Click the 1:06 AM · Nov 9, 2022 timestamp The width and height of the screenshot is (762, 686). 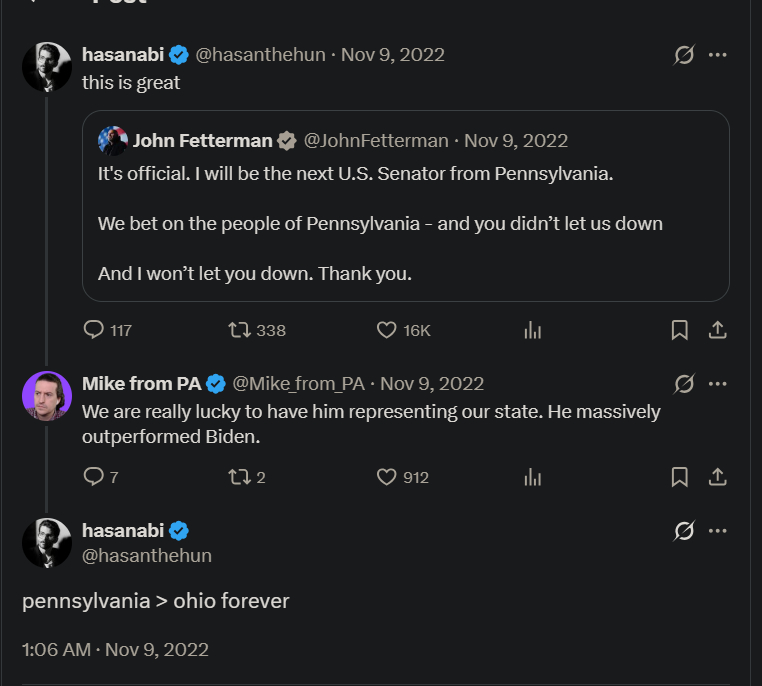point(115,649)
